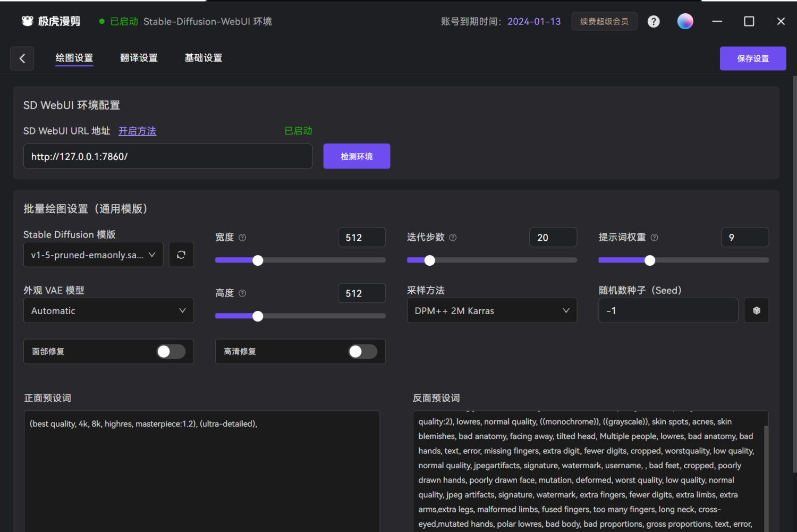Click the refresh model list icon
The height and width of the screenshot is (532, 797).
coord(181,255)
